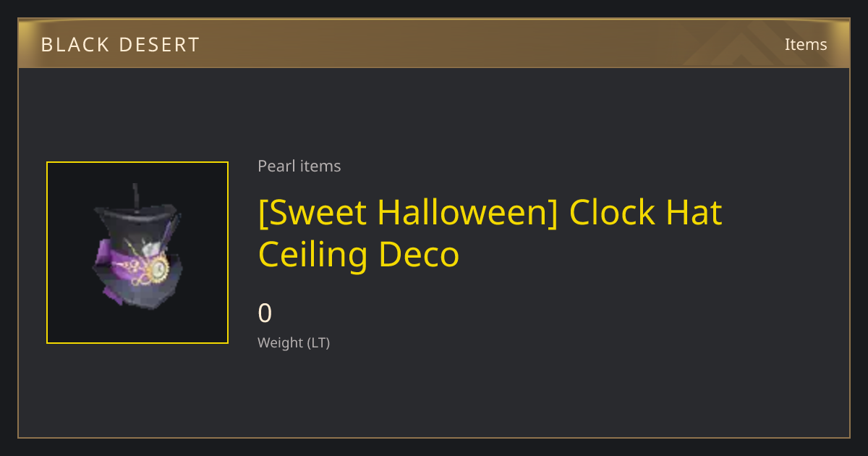Open the Items link in header
The height and width of the screenshot is (456, 868).
point(806,44)
